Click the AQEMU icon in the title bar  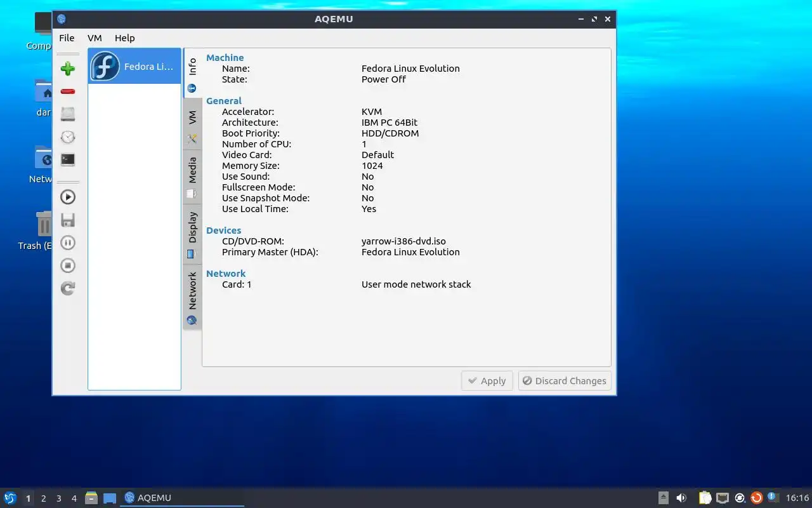(x=62, y=19)
